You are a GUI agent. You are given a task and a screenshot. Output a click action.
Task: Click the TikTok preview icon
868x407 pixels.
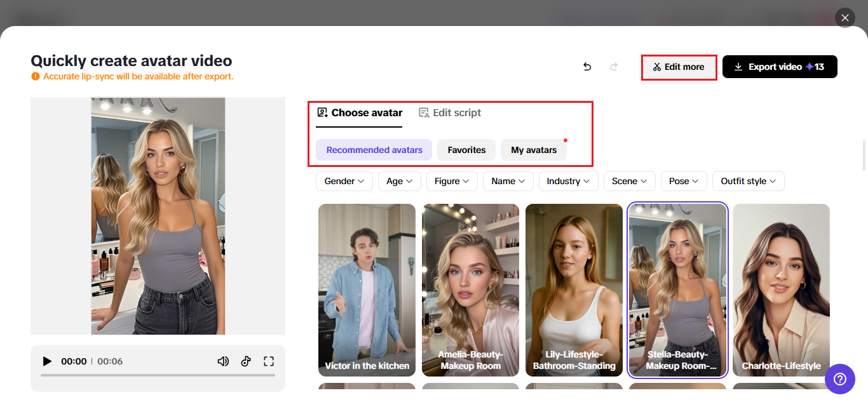(x=246, y=361)
